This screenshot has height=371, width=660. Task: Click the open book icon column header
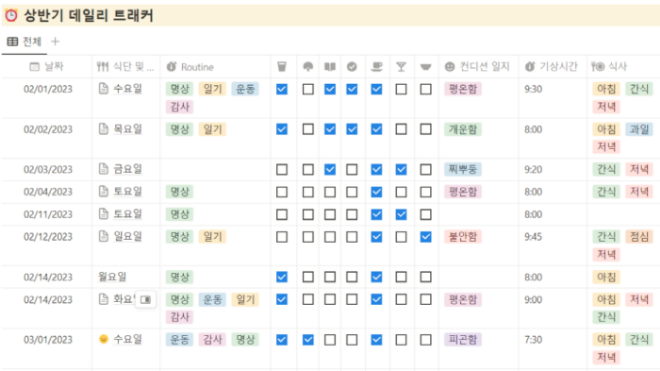click(330, 67)
